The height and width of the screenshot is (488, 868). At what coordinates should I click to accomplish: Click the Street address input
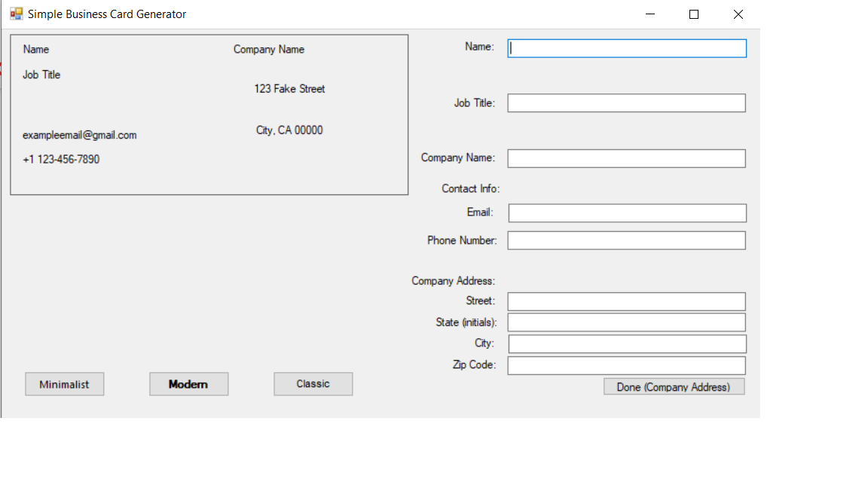[x=626, y=301]
